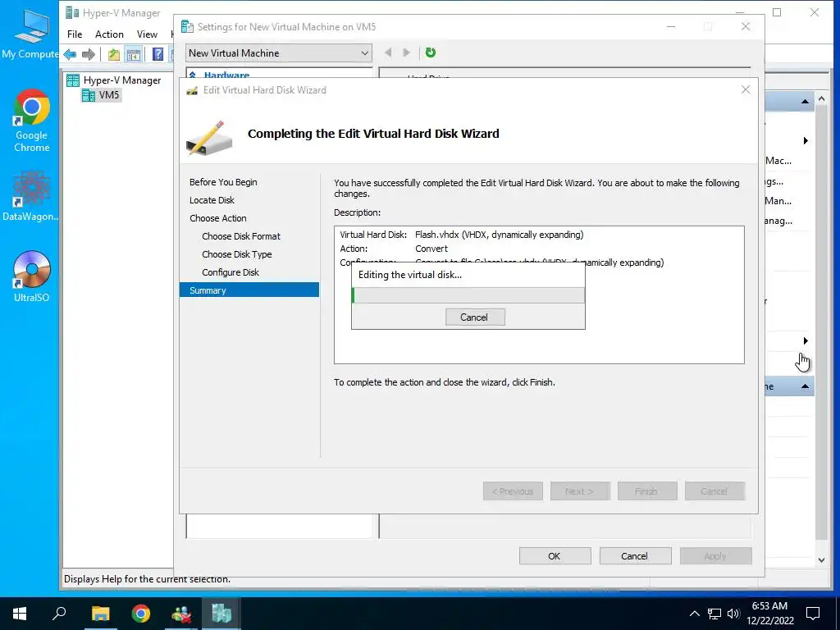Click the users app icon in the taskbar
Image resolution: width=840 pixels, height=630 pixels.
181,614
